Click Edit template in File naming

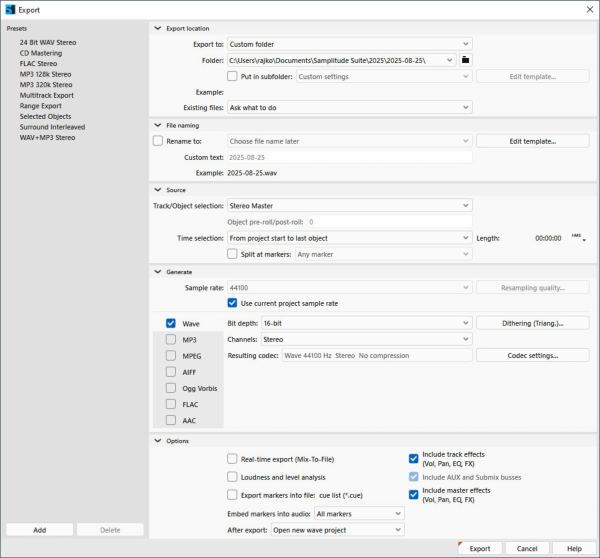pyautogui.click(x=533, y=141)
